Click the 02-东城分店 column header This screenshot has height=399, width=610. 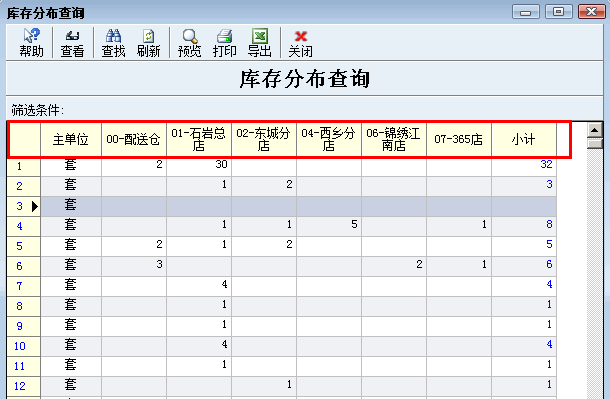coord(264,139)
